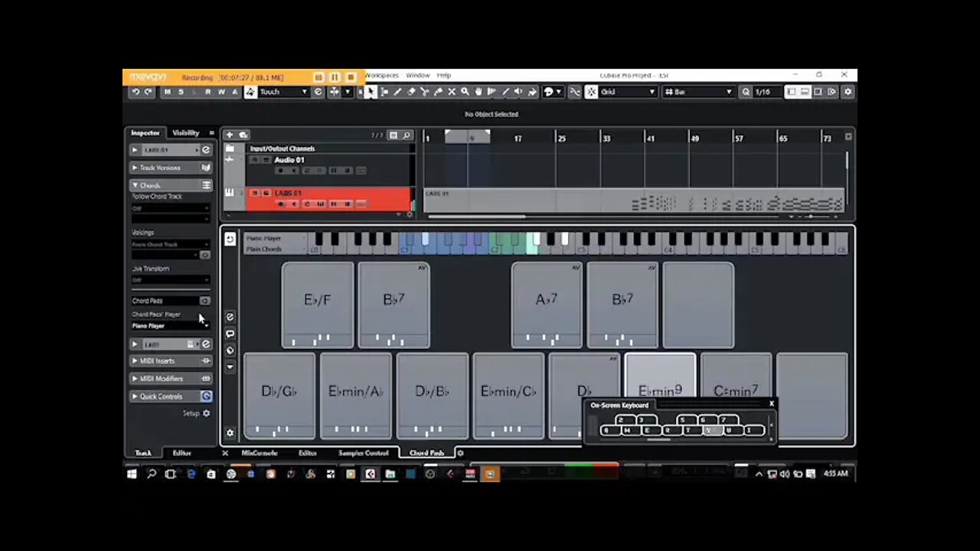Open the Bar grid type dropdown
This screenshot has height=551, width=980.
pyautogui.click(x=698, y=92)
